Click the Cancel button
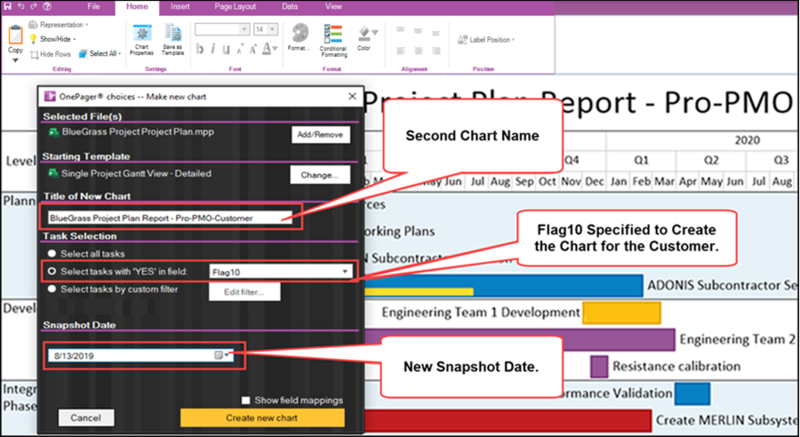Image resolution: width=800 pixels, height=437 pixels. click(x=86, y=418)
